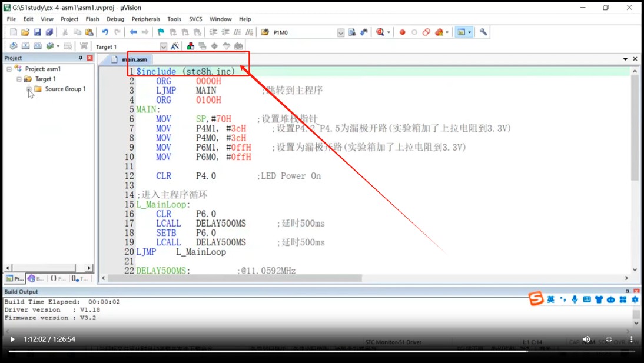644x363 pixels.
Task: Select the main.asm editor tab
Action: coord(128,59)
